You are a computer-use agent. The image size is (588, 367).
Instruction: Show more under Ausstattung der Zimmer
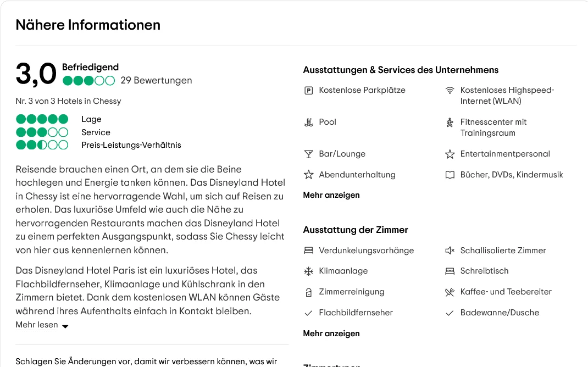pyautogui.click(x=331, y=333)
